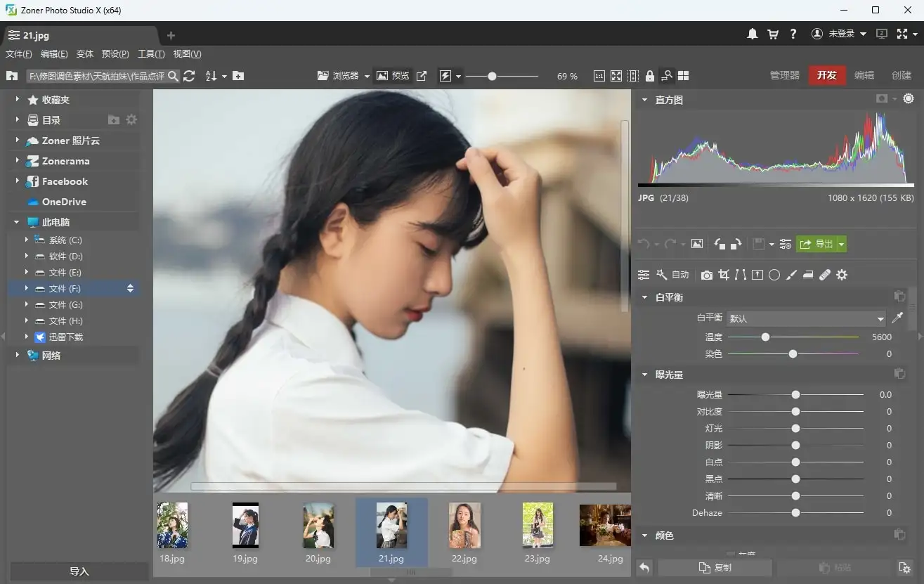Click the 1:1 zoom icon
This screenshot has height=584, width=924.
click(599, 76)
